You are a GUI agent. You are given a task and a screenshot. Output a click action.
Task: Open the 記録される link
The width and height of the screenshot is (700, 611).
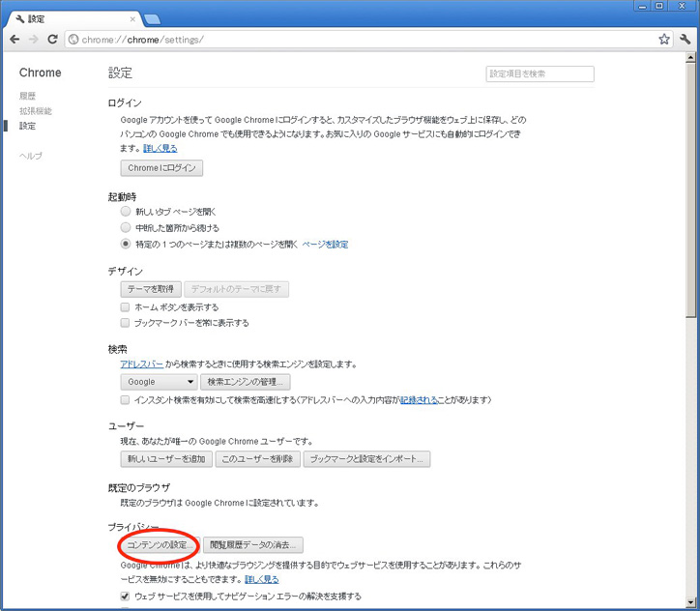pyautogui.click(x=419, y=400)
